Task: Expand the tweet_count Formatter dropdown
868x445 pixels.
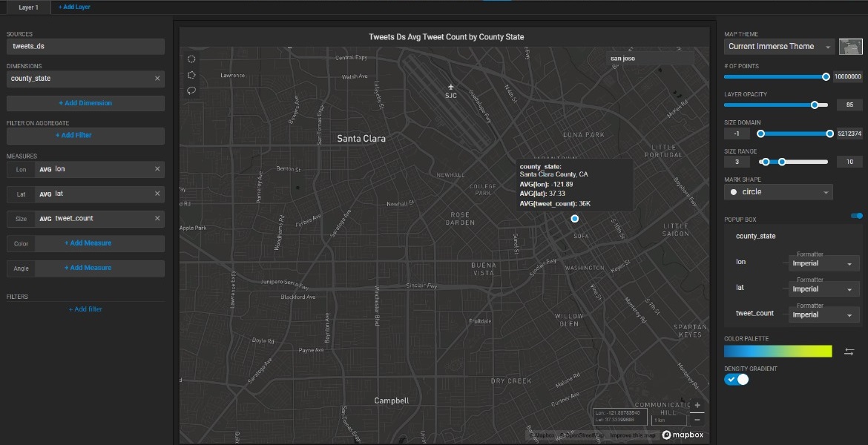Action: click(823, 315)
